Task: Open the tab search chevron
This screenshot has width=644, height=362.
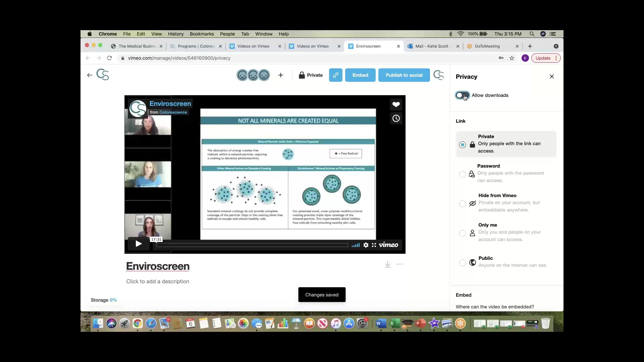Action: (x=556, y=46)
